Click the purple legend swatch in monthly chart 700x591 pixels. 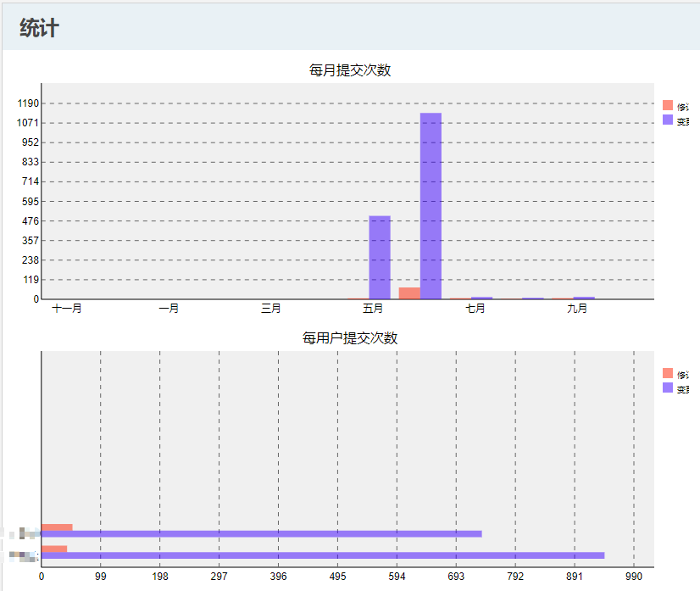[668, 120]
